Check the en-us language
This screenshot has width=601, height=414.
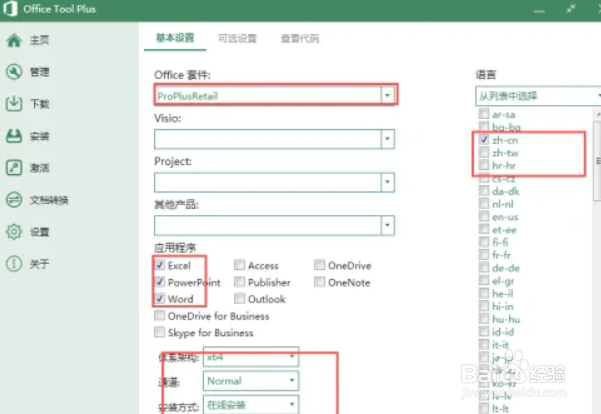click(484, 216)
